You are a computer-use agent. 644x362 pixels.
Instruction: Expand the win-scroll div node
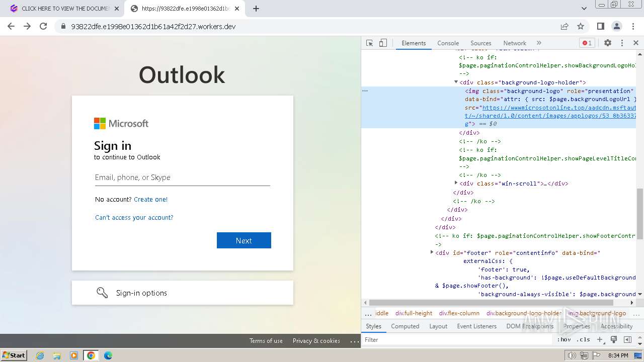pos(456,183)
